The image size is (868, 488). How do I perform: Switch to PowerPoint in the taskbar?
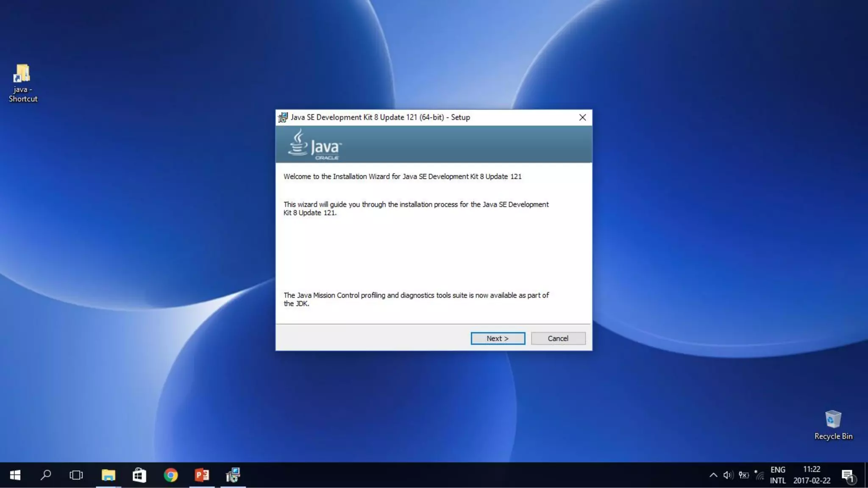coord(202,475)
